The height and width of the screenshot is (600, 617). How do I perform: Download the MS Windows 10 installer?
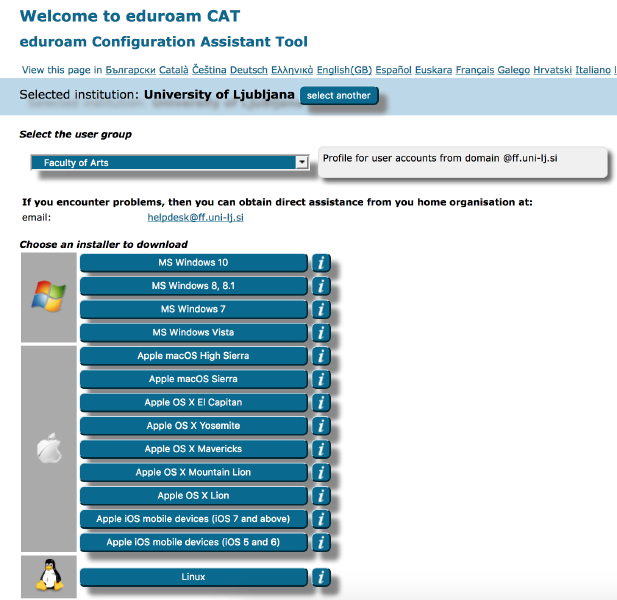point(193,263)
